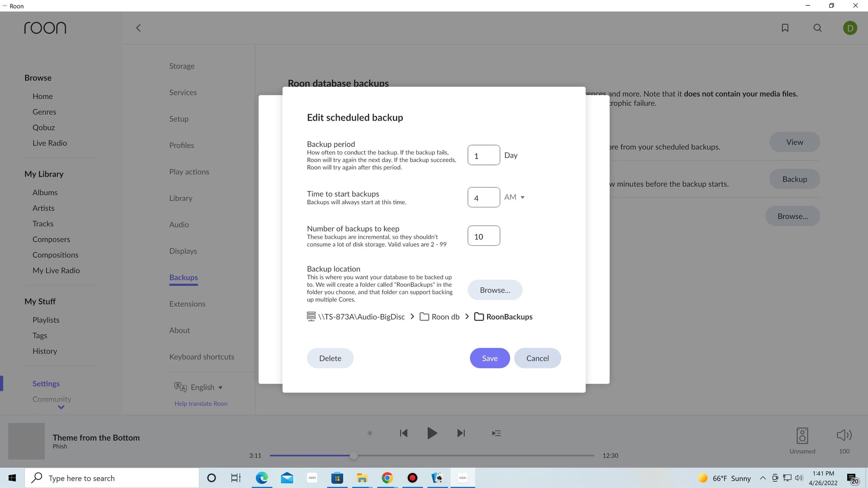The image size is (868, 488).
Task: Open the play queue icon
Action: 496,433
